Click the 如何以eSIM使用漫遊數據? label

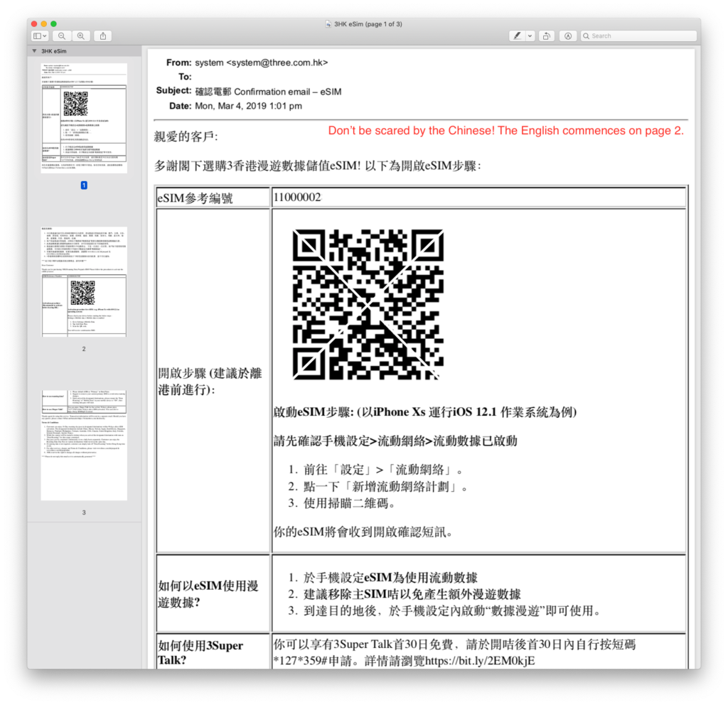click(208, 594)
